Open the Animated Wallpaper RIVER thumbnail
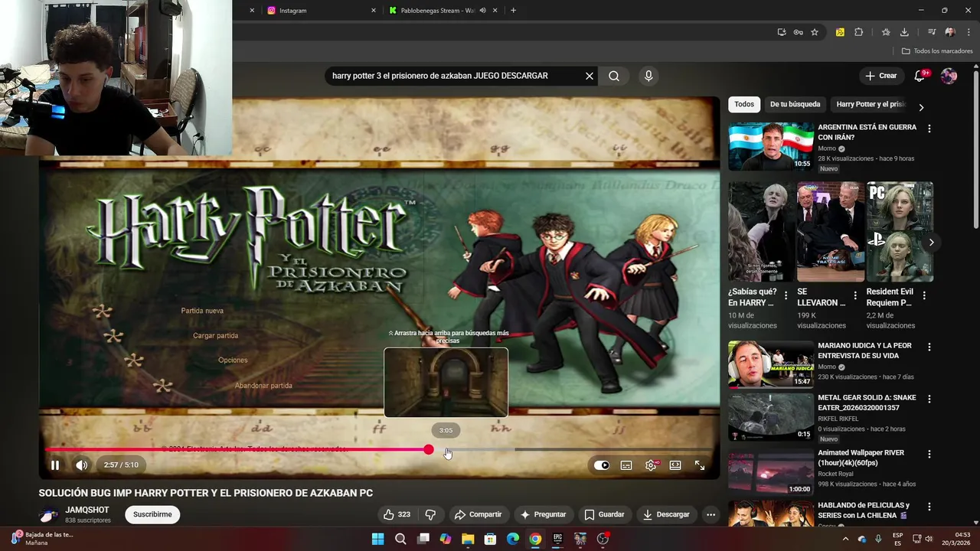 pyautogui.click(x=771, y=471)
